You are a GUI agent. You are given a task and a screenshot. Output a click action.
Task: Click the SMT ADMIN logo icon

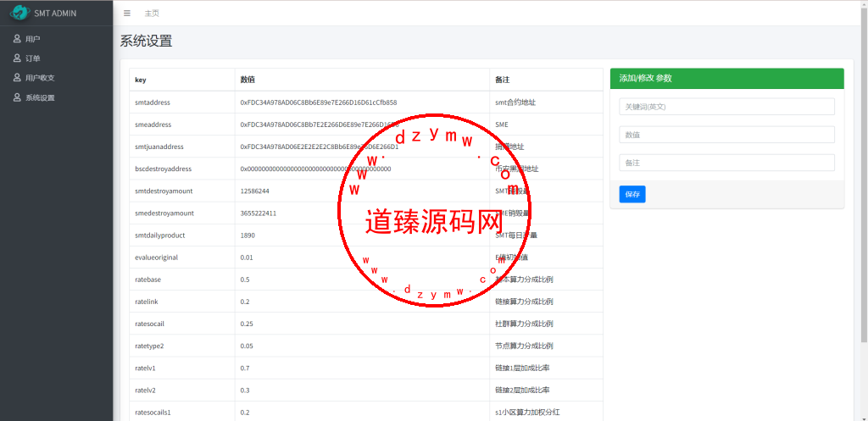[x=19, y=12]
